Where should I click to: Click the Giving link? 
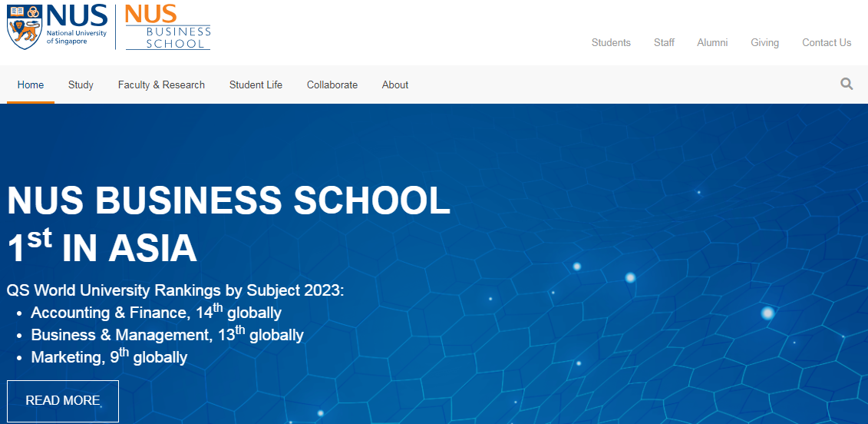click(x=764, y=43)
